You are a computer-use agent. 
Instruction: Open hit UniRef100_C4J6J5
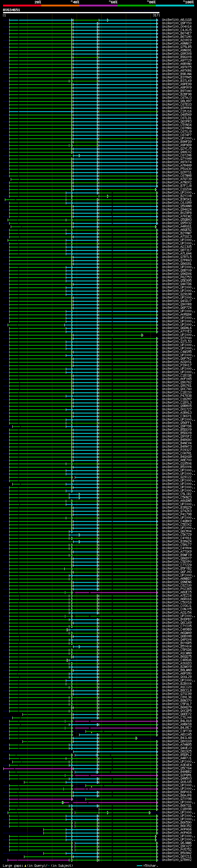(x=177, y=30)
